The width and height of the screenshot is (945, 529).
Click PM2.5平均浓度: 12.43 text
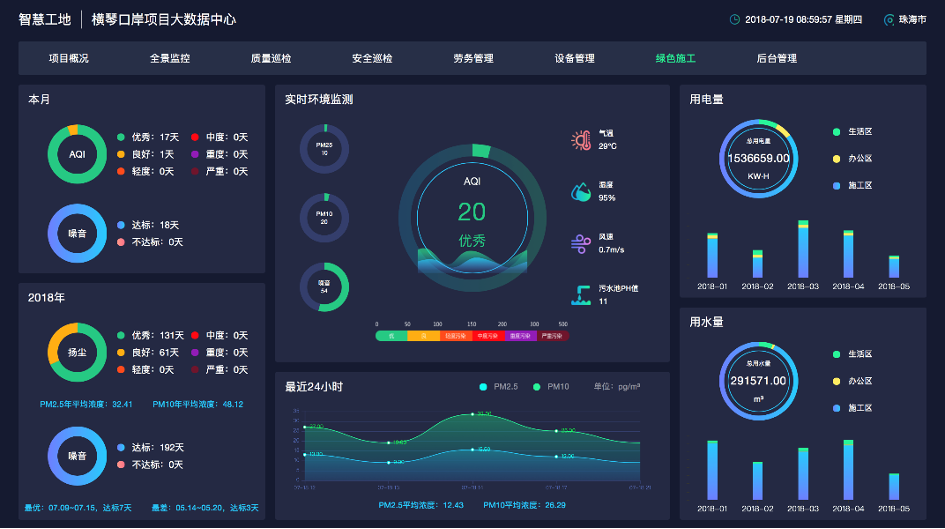pos(421,506)
